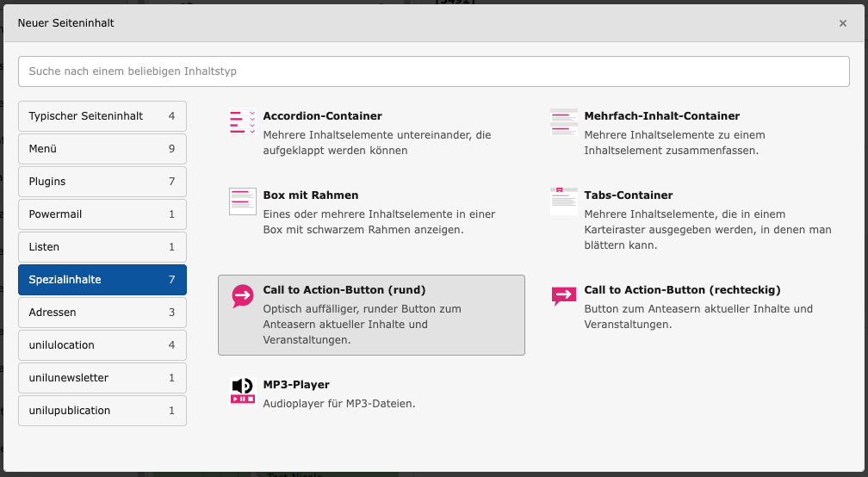Image resolution: width=868 pixels, height=477 pixels.
Task: Open the Typischer Seiteninhalt tab
Action: [102, 116]
